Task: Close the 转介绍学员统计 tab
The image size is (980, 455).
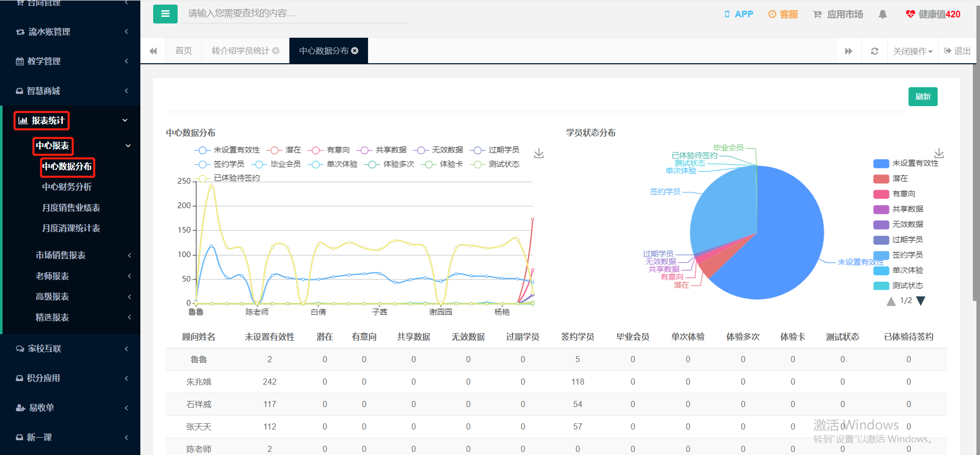Action: click(276, 50)
